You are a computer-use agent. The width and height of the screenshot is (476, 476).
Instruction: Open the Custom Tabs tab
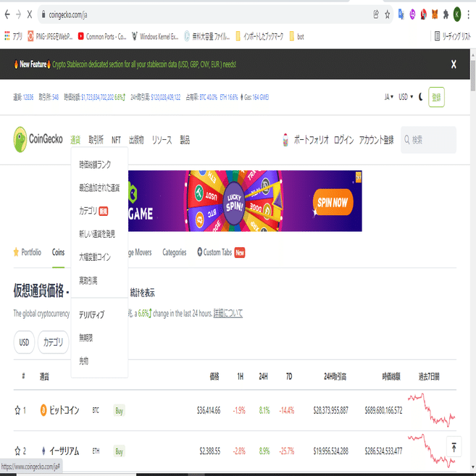tap(221, 252)
